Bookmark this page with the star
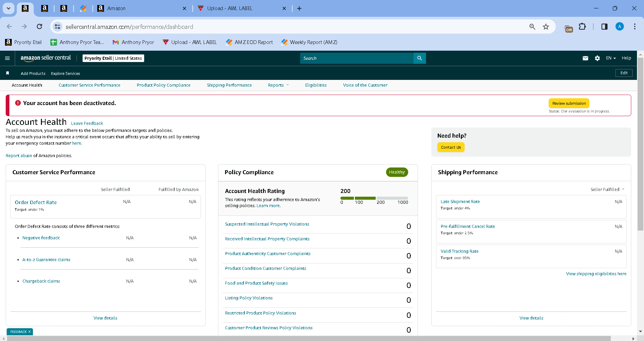 [x=546, y=27]
